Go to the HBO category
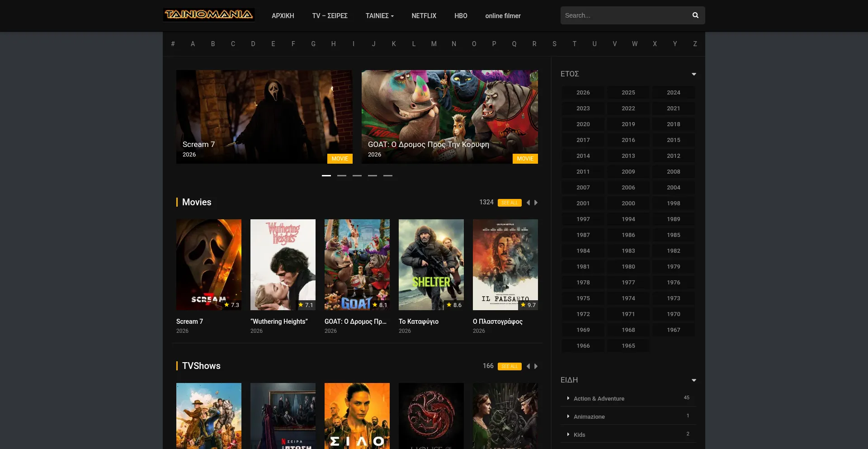The image size is (868, 449). (x=461, y=16)
